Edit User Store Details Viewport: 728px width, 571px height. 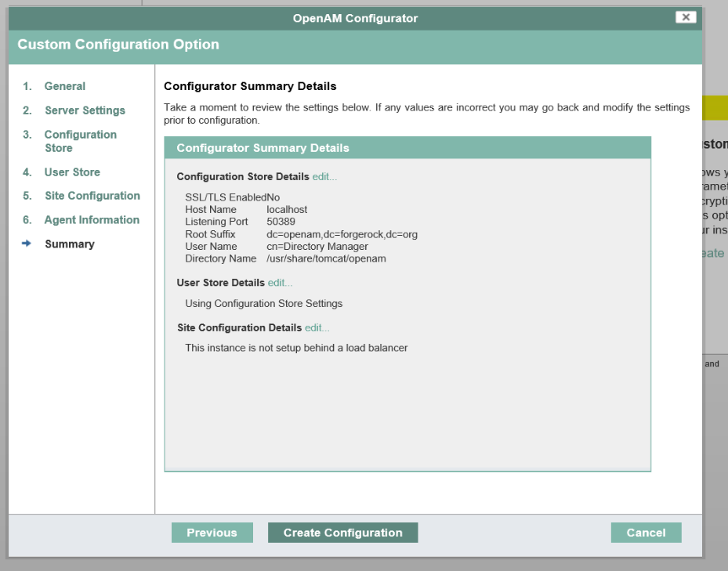click(x=280, y=283)
